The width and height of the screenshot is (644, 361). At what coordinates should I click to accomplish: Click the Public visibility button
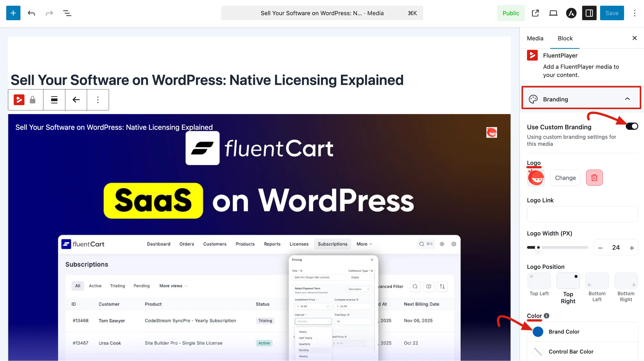point(511,13)
